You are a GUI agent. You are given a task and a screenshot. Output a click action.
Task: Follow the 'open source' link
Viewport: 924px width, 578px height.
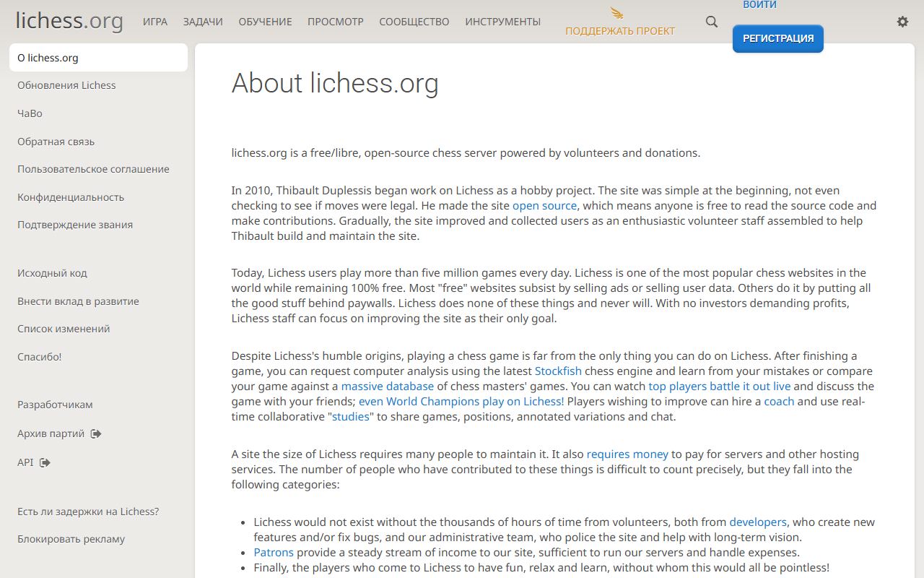coord(544,205)
